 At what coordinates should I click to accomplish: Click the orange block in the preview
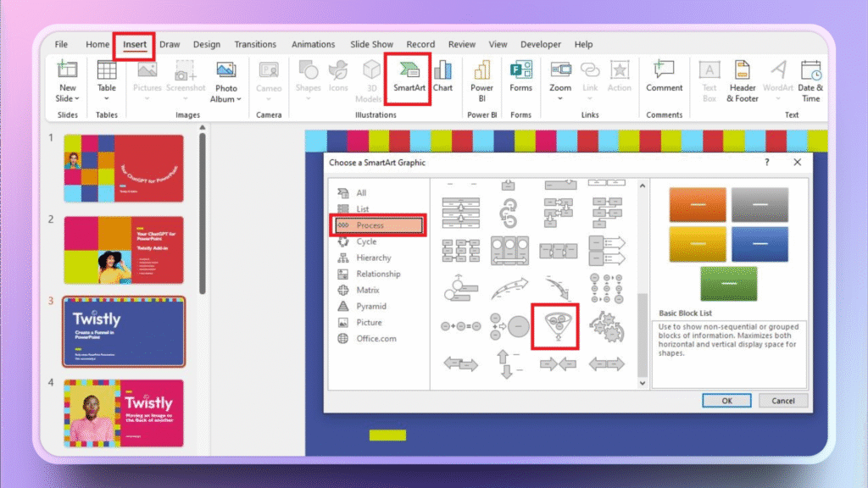point(698,205)
